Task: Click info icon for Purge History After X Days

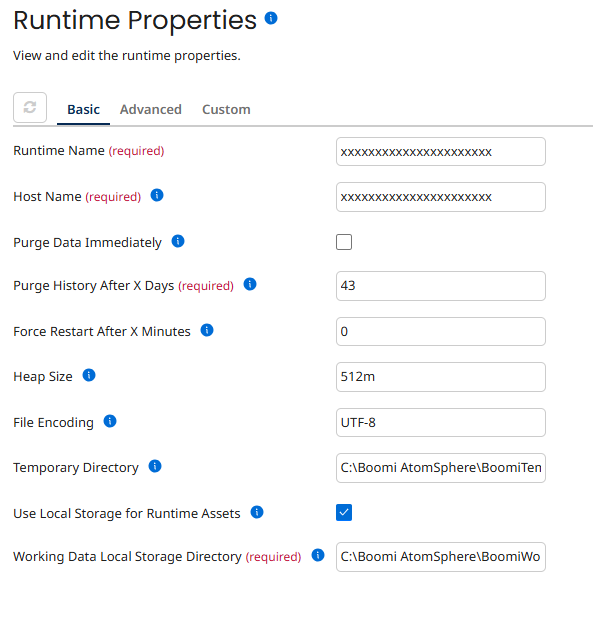Action: click(x=250, y=284)
